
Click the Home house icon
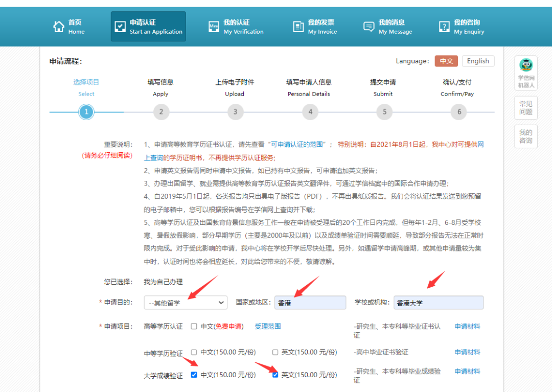pyautogui.click(x=59, y=27)
